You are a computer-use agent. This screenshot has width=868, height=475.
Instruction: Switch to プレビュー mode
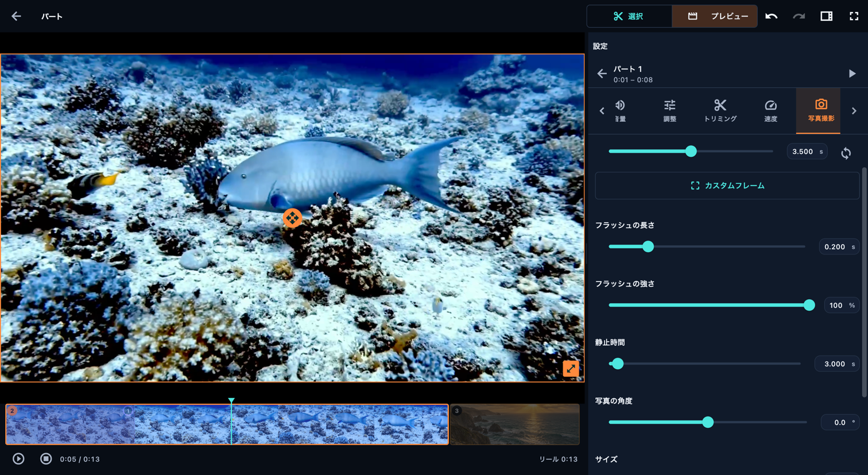point(715,16)
